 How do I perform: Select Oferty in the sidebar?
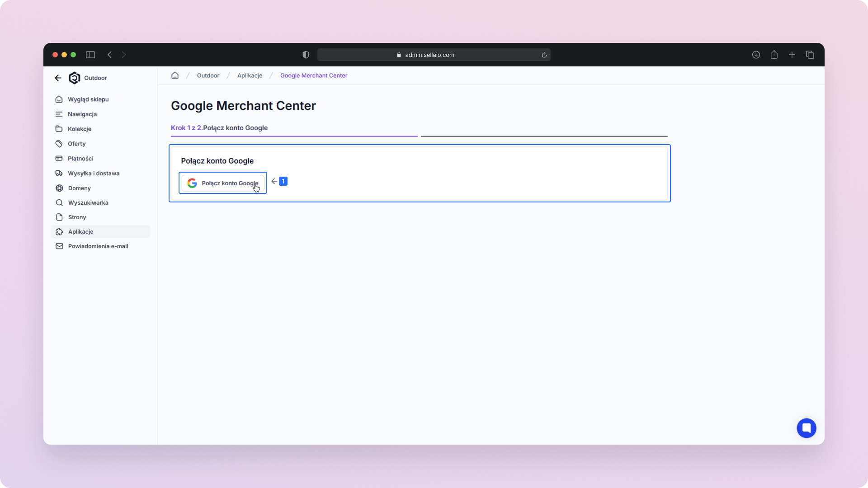click(76, 144)
